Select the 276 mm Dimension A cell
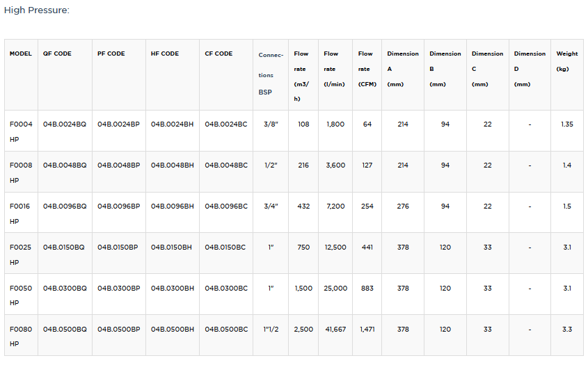Screen dimensions: 588x365 [403, 206]
